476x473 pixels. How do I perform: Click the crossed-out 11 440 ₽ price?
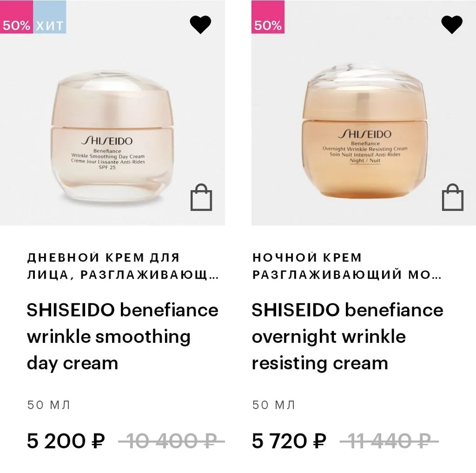389,441
